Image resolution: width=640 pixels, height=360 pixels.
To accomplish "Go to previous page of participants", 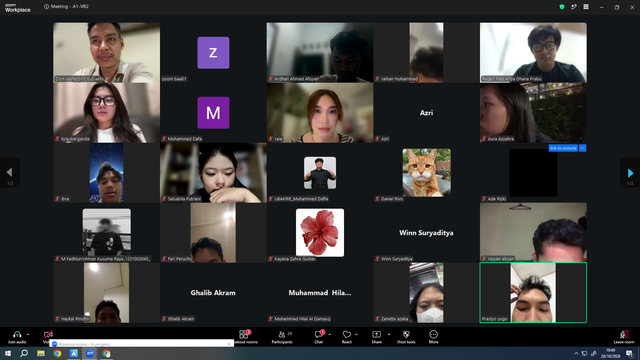I will tap(9, 173).
